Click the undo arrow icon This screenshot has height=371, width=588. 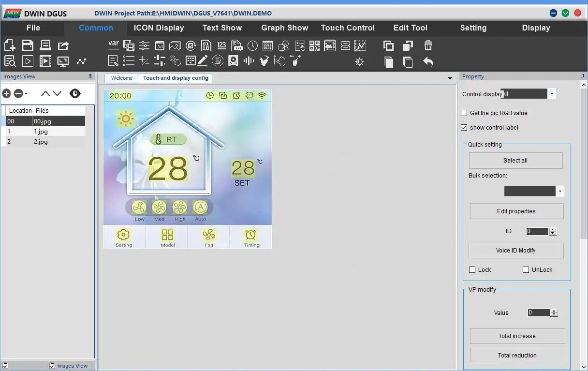point(428,62)
